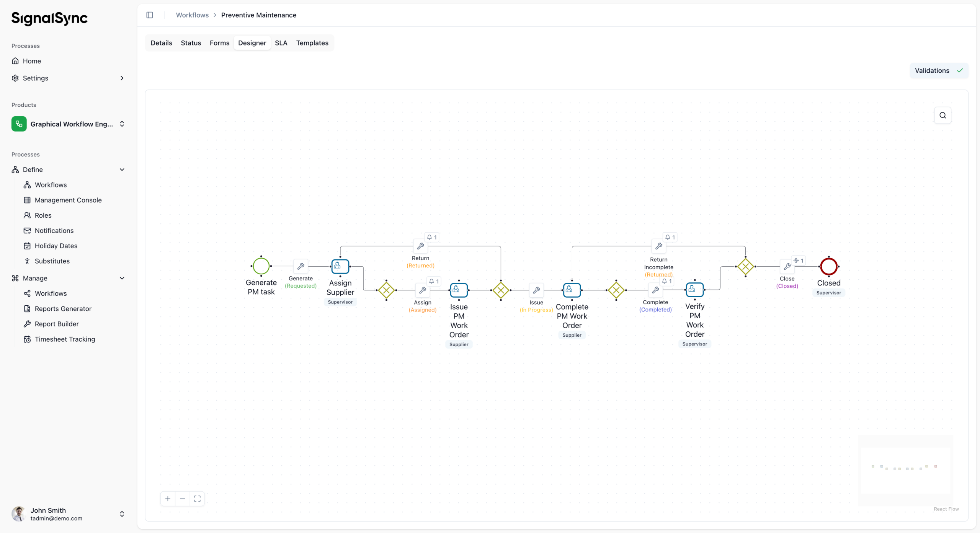This screenshot has height=533, width=980.
Task: Click the gateway diamond after Assign Supplier
Action: (x=386, y=290)
